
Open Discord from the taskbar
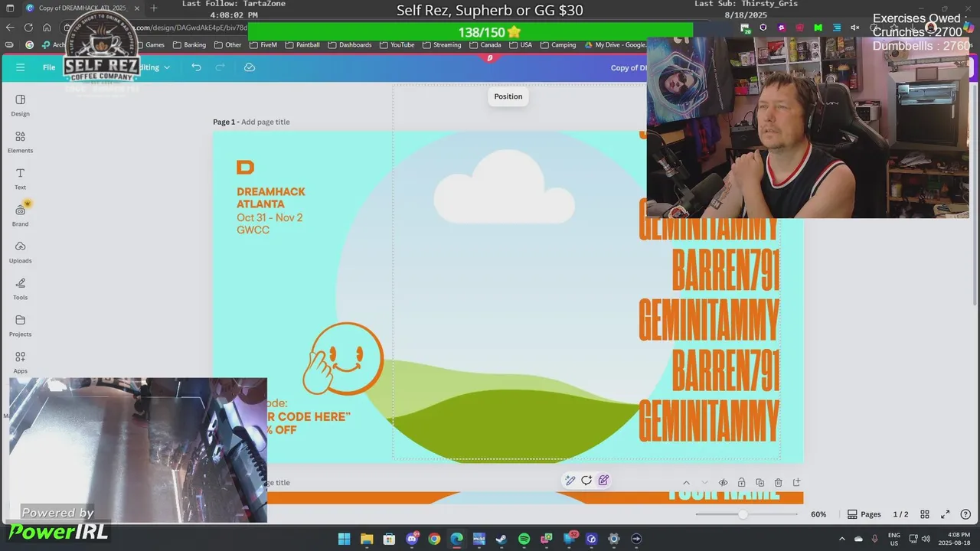[412, 539]
